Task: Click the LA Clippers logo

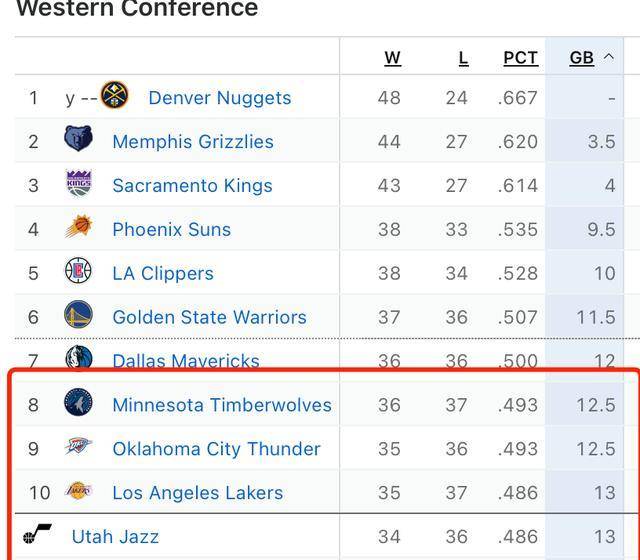Action: 78,270
